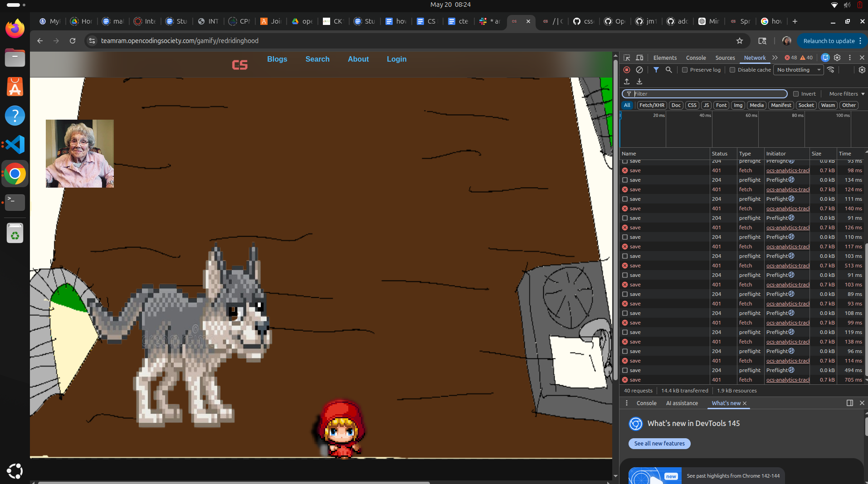Bookmark this page with star icon

(x=740, y=41)
